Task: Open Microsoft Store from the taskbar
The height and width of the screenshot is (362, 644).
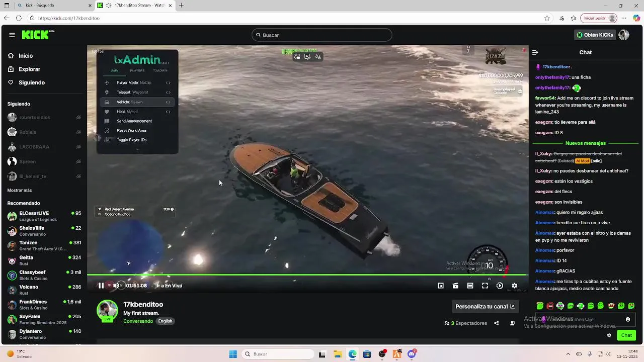Action: (367, 354)
